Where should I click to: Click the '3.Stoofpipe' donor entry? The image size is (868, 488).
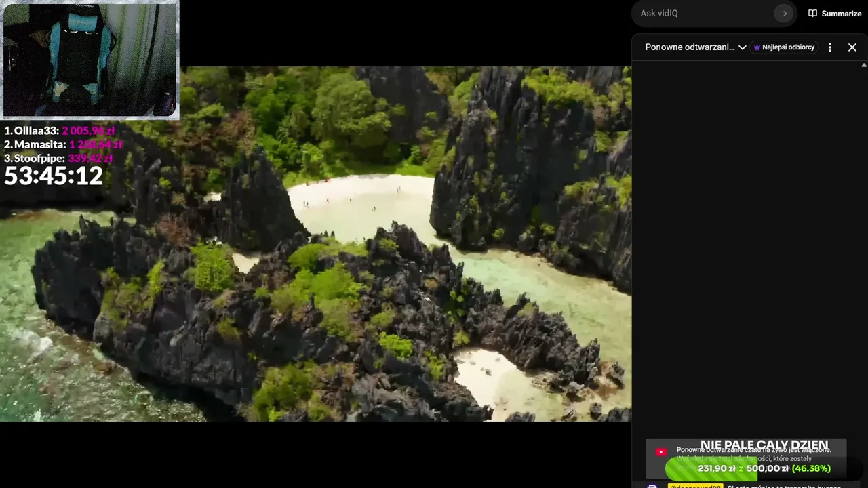pyautogui.click(x=58, y=158)
